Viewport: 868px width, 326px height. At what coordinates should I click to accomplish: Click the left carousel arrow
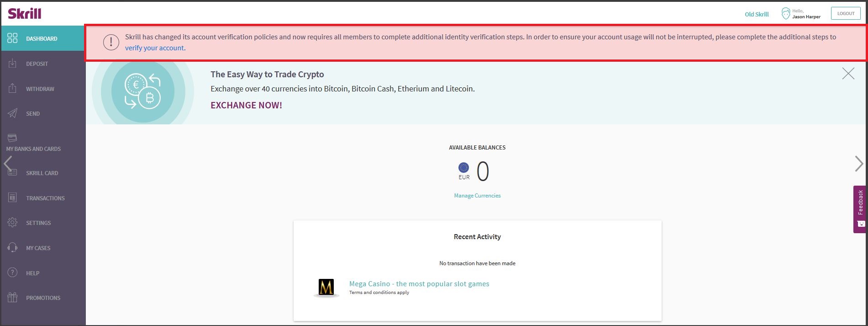click(x=8, y=163)
